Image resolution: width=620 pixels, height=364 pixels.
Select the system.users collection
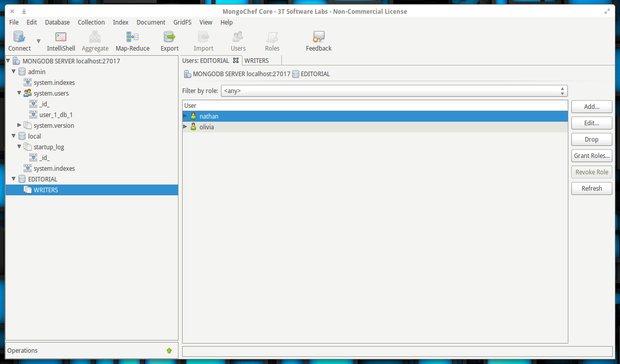pyautogui.click(x=51, y=93)
